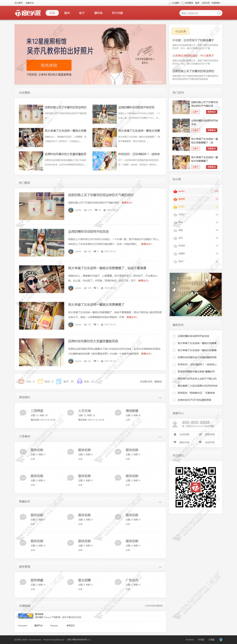Viewport: 237px width, 644px height.
Task: Click the 广告合作 forum bubble icon
Action: coord(118,582)
